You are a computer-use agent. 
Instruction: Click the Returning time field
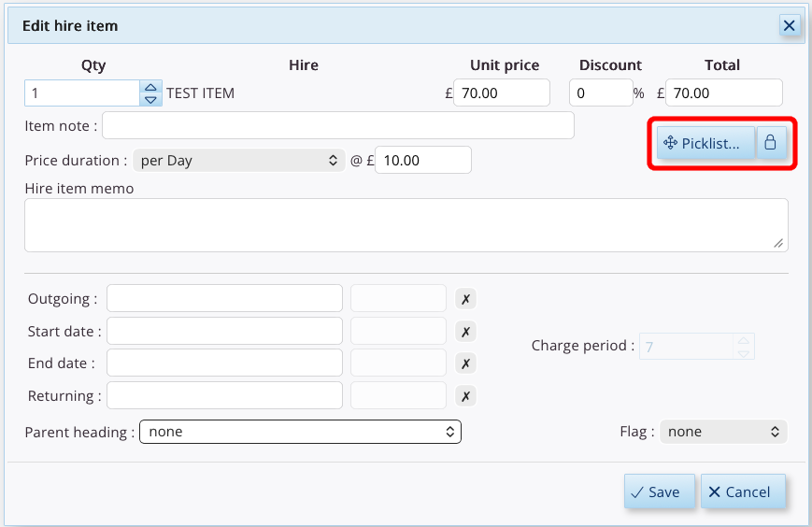click(x=398, y=395)
